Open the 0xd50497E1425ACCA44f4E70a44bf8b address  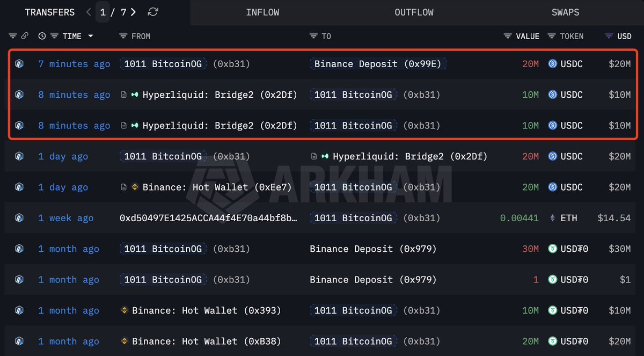[208, 218]
